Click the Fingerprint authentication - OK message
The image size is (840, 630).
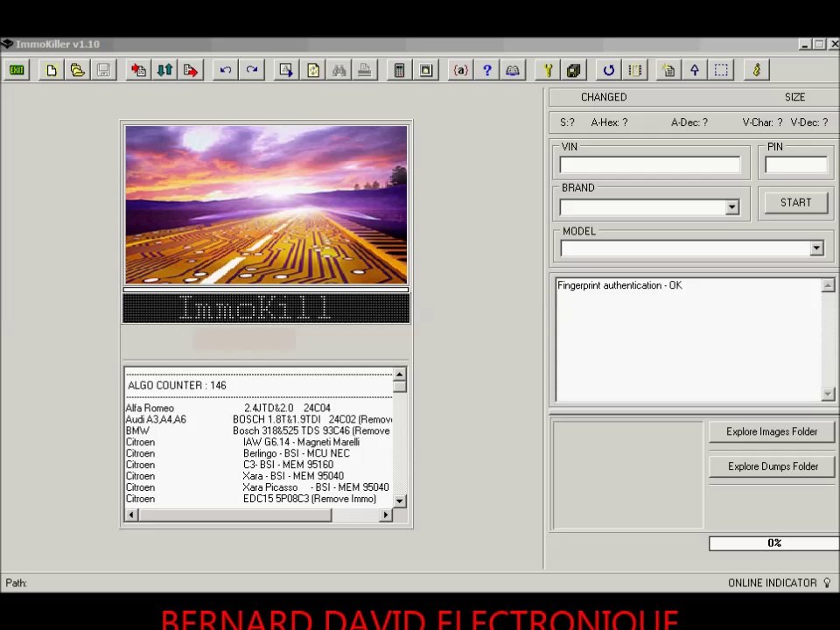click(x=619, y=285)
